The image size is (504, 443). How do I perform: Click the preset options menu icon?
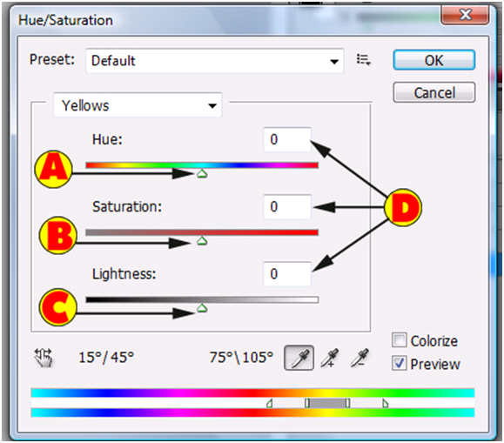tap(364, 60)
